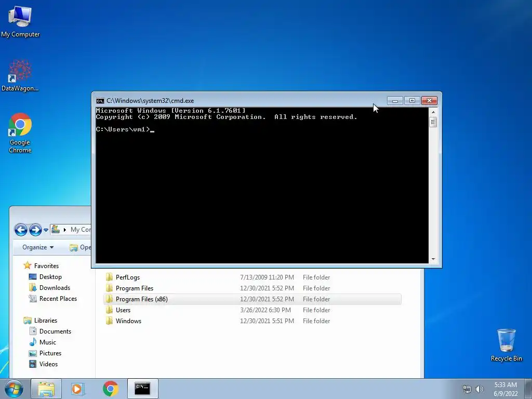Image resolution: width=532 pixels, height=399 pixels.
Task: Go back in the Explorer window
Action: (21, 230)
